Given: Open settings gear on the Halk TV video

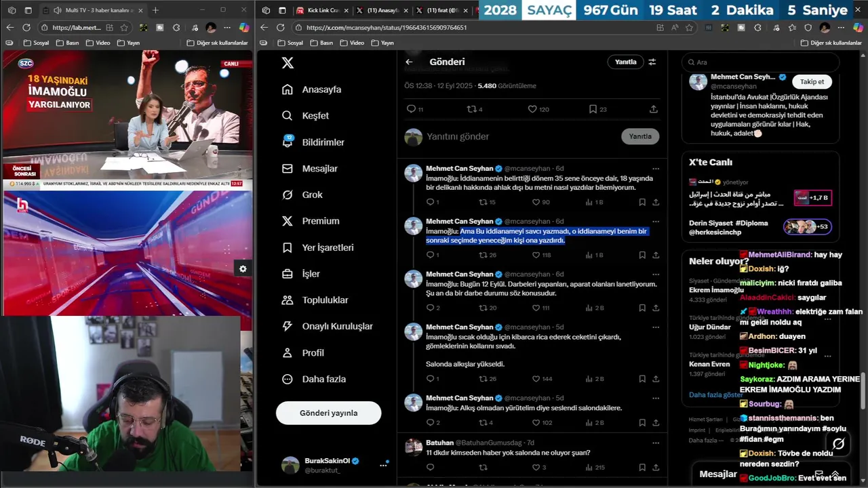Looking at the screenshot, I should tap(243, 269).
